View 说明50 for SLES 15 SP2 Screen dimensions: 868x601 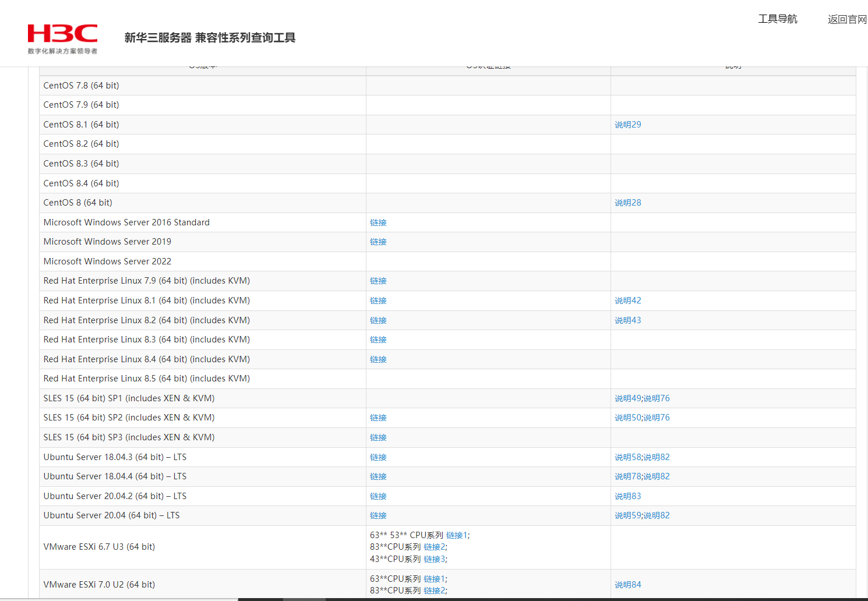628,418
